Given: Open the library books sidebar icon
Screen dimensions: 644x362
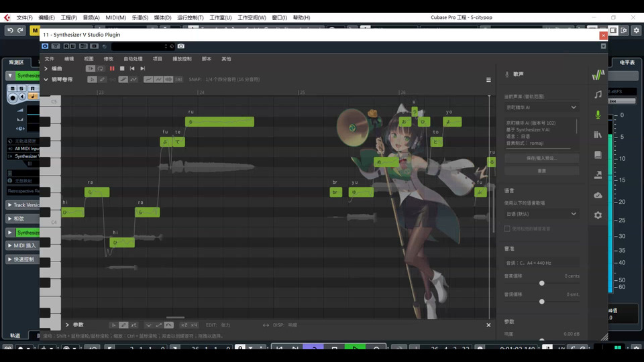Looking at the screenshot, I should [x=598, y=135].
